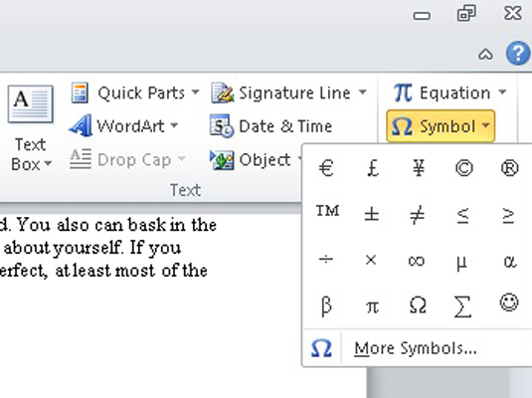Expand the WordArt dropdown arrow
This screenshot has width=532, height=398.
pos(174,125)
